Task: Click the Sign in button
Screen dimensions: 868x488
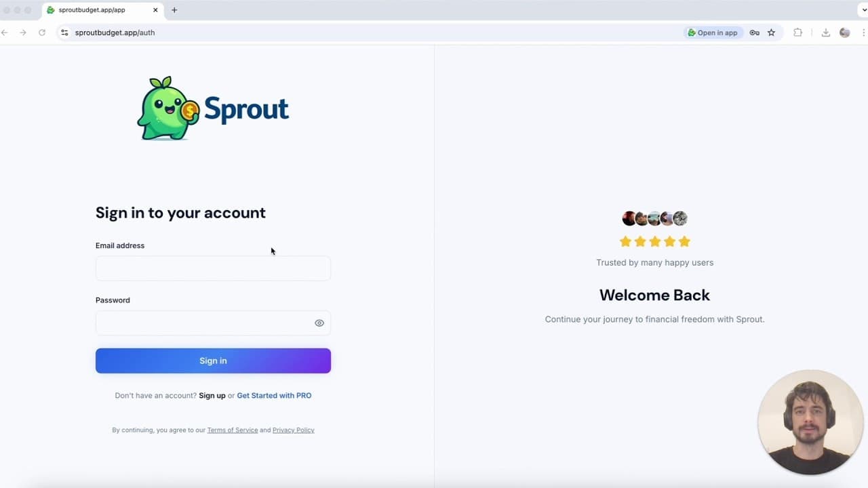Action: point(213,360)
